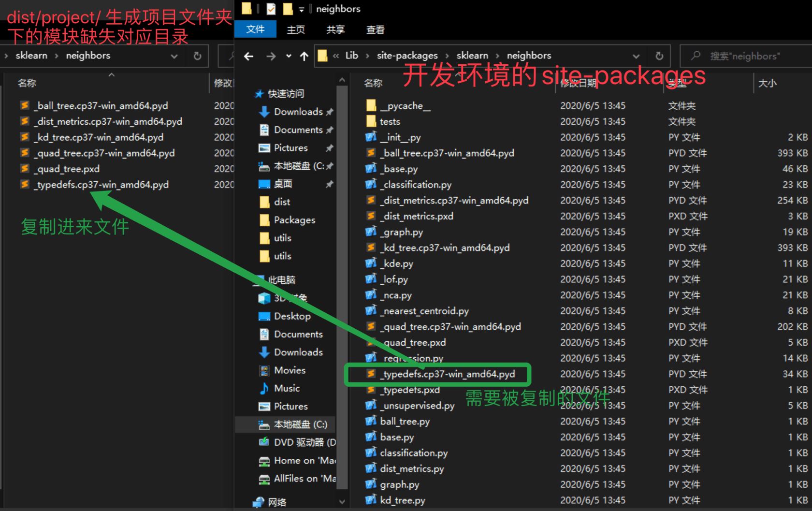Click the New folder icon in title bar
This screenshot has height=511, width=812.
(x=288, y=9)
